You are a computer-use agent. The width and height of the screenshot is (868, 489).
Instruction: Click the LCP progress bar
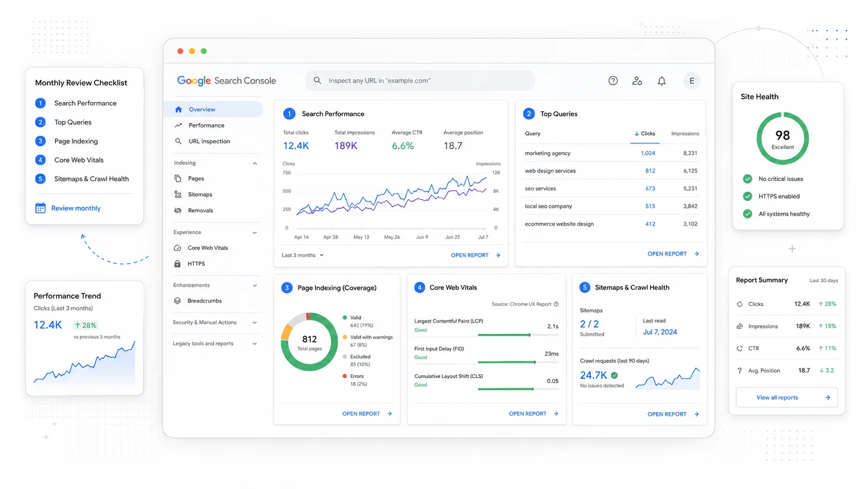(x=518, y=335)
